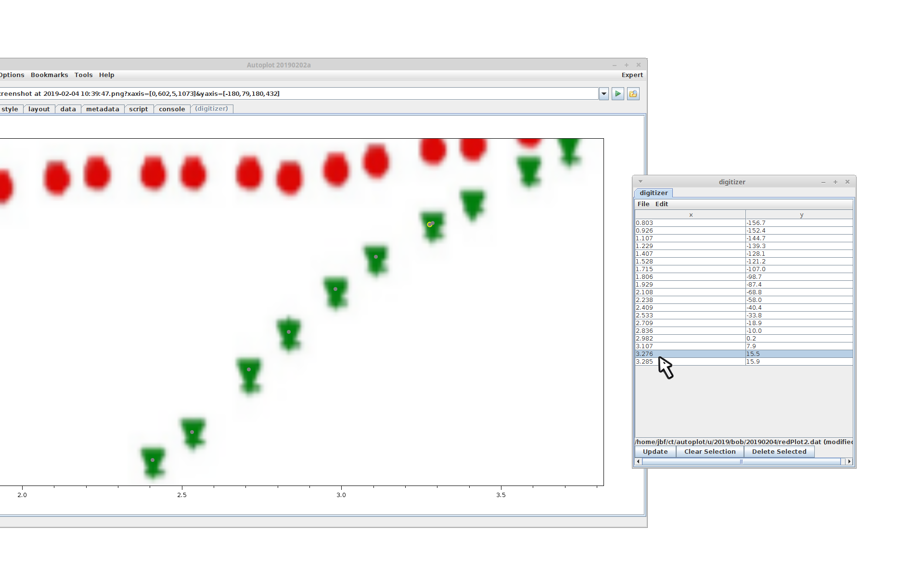The height and width of the screenshot is (578, 924).
Task: Click the y value 15.9 cell
Action: click(x=799, y=362)
